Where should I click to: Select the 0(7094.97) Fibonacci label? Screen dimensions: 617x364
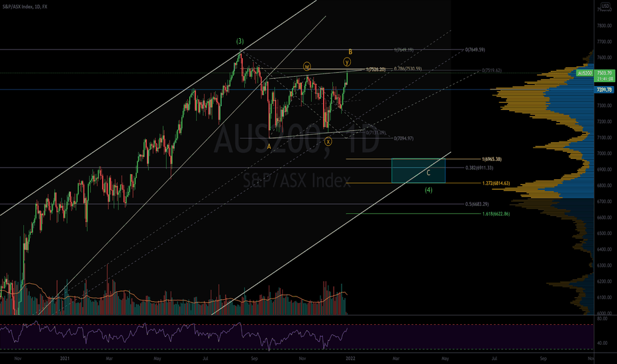point(404,138)
